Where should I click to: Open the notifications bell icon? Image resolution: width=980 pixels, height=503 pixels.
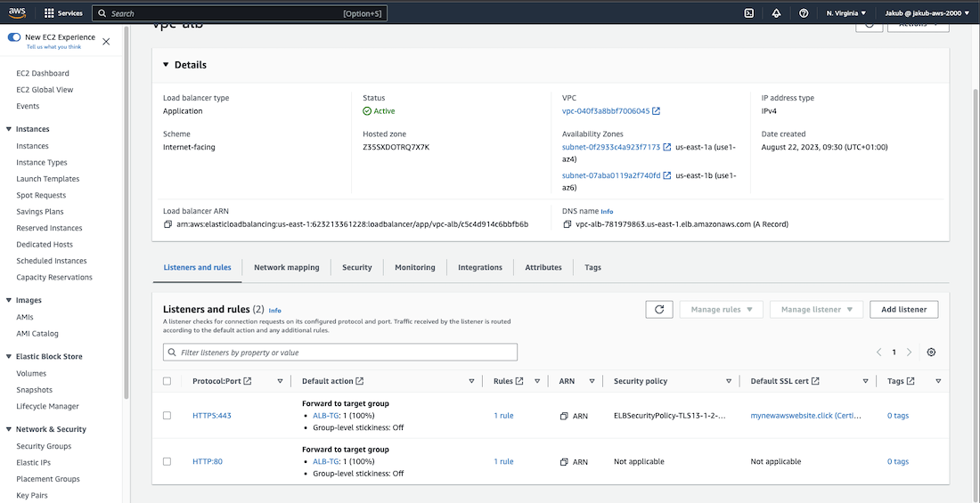click(776, 13)
